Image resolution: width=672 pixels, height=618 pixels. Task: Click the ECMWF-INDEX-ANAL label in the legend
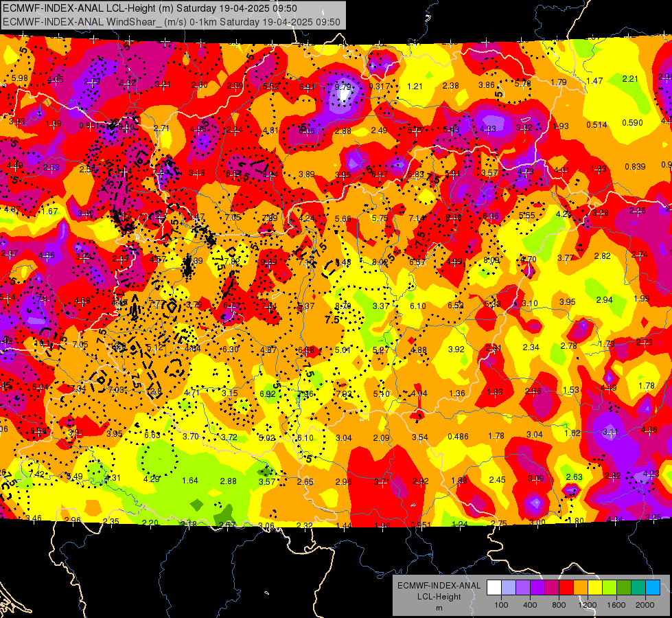pyautogui.click(x=439, y=586)
